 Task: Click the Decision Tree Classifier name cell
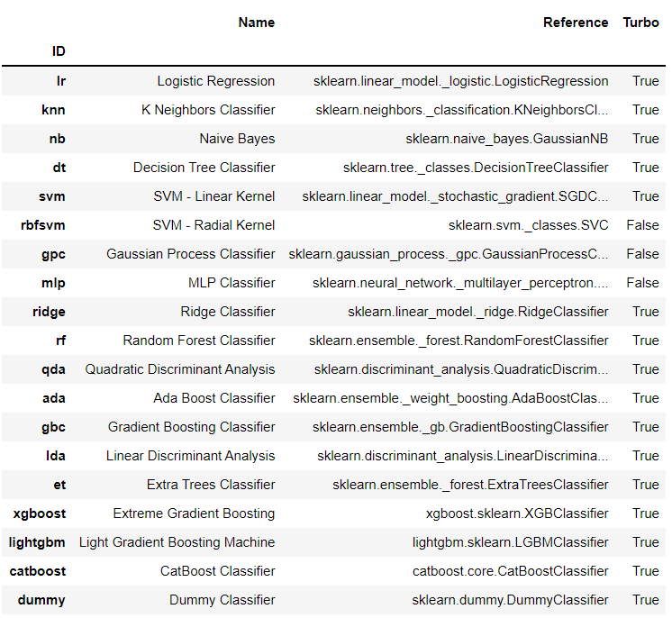tap(204, 168)
